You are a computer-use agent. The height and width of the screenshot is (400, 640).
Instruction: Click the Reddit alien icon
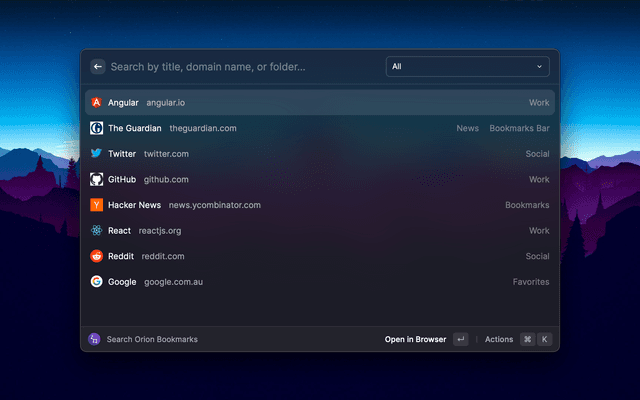[97, 256]
